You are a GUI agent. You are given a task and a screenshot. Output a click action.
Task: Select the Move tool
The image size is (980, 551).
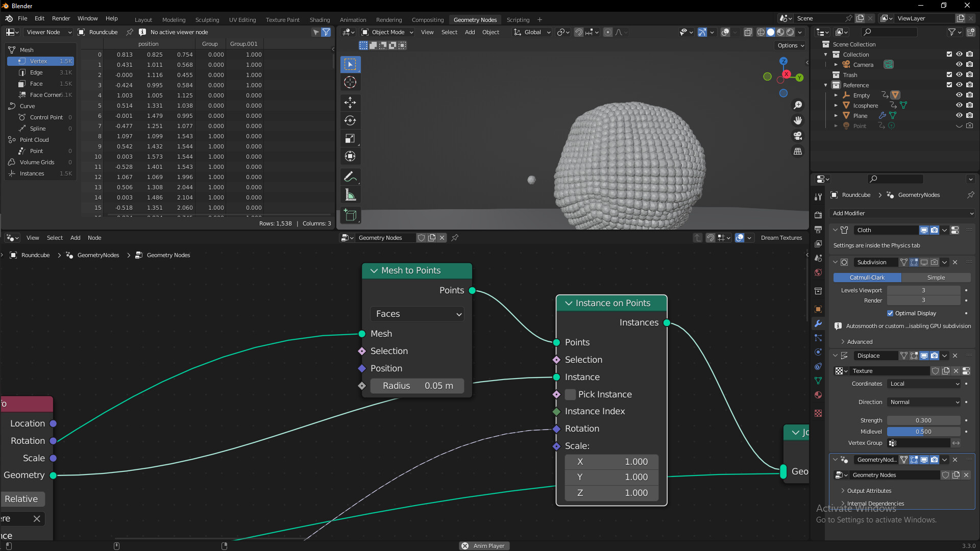tap(350, 103)
